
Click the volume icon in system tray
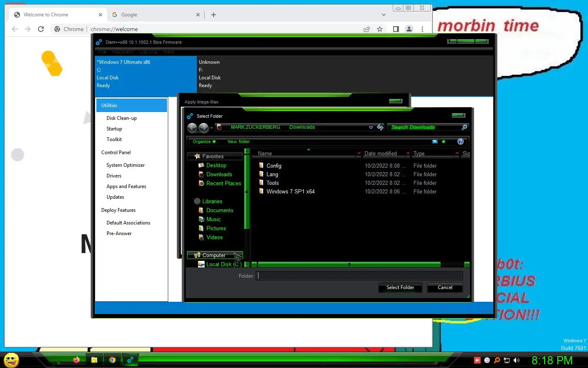click(517, 360)
